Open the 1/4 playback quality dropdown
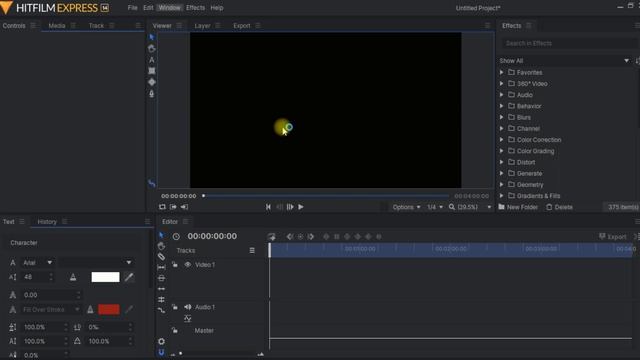Screen dimensions: 640x360 [435, 207]
